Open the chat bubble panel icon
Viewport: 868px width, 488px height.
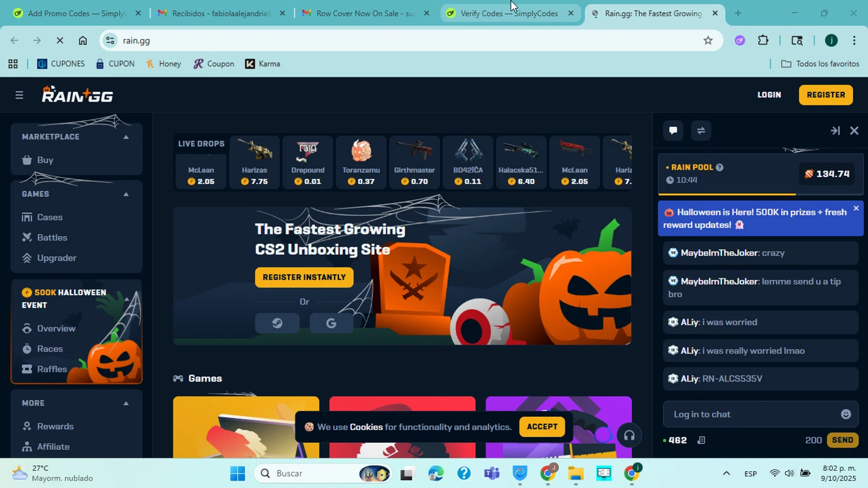click(x=673, y=131)
